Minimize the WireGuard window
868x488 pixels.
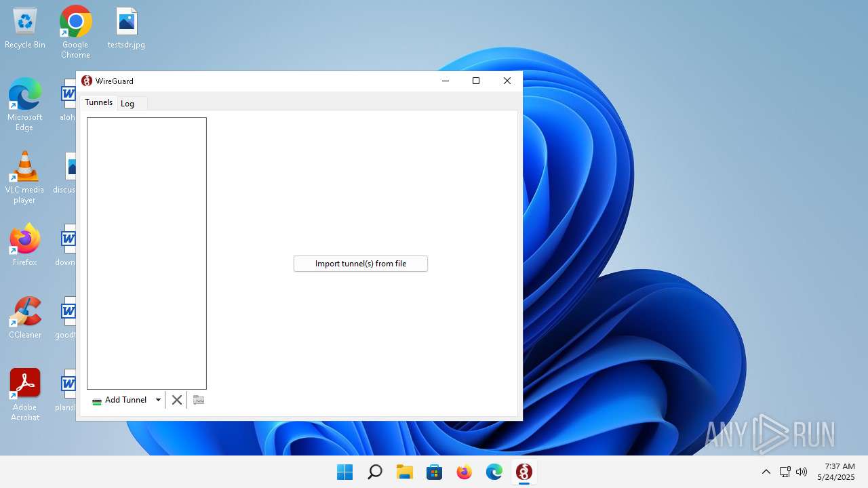[x=446, y=81]
